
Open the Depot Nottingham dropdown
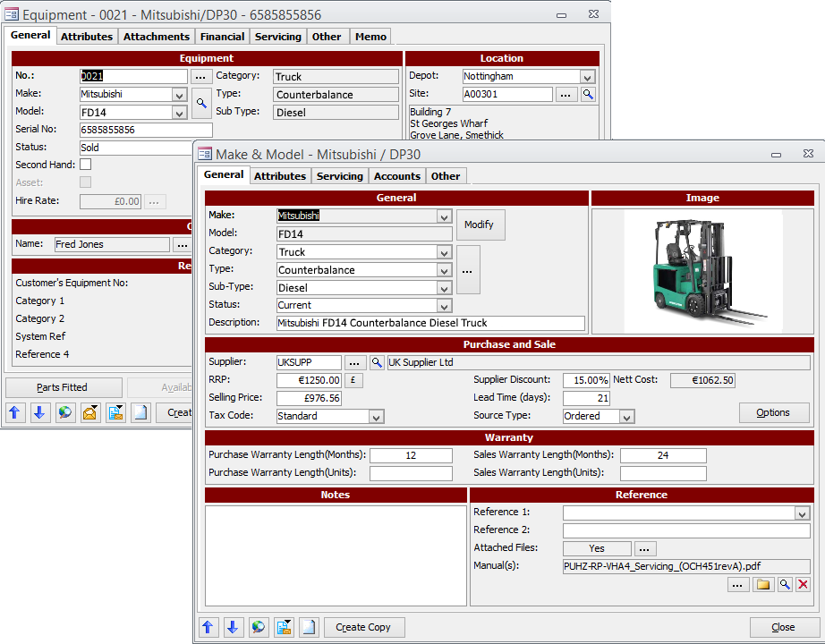tap(588, 77)
